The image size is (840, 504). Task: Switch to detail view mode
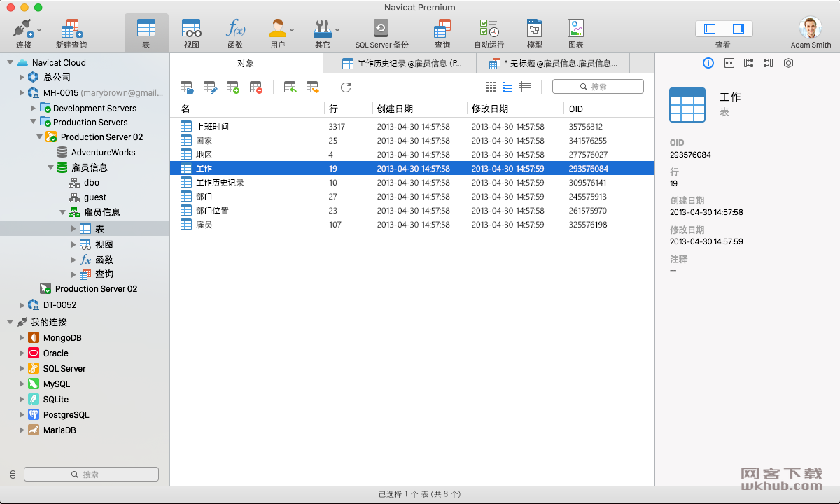point(525,87)
